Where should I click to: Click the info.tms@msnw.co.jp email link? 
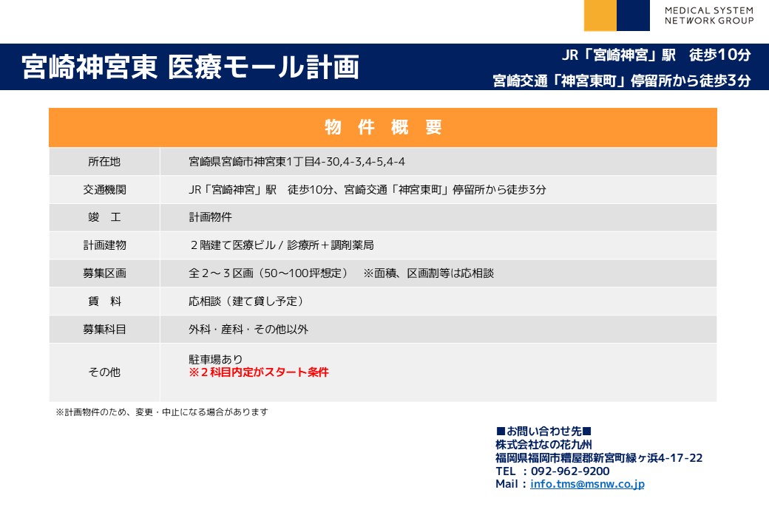(x=587, y=485)
